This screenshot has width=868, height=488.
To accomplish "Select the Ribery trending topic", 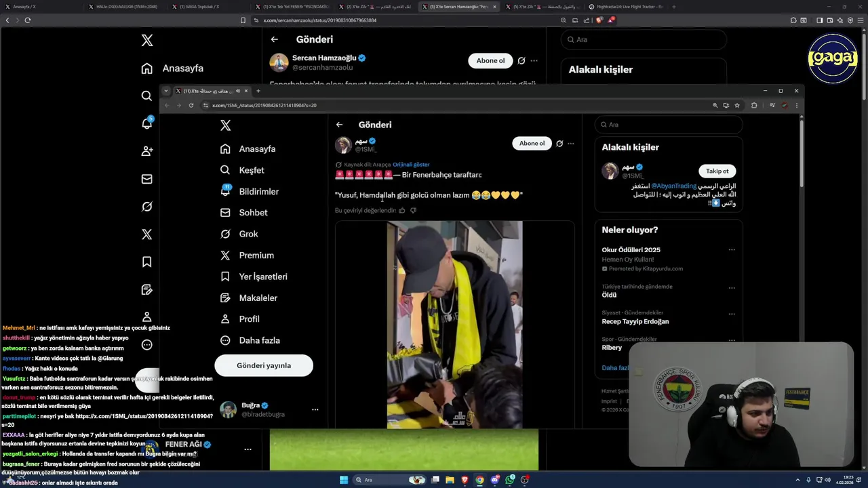I will pos(612,348).
